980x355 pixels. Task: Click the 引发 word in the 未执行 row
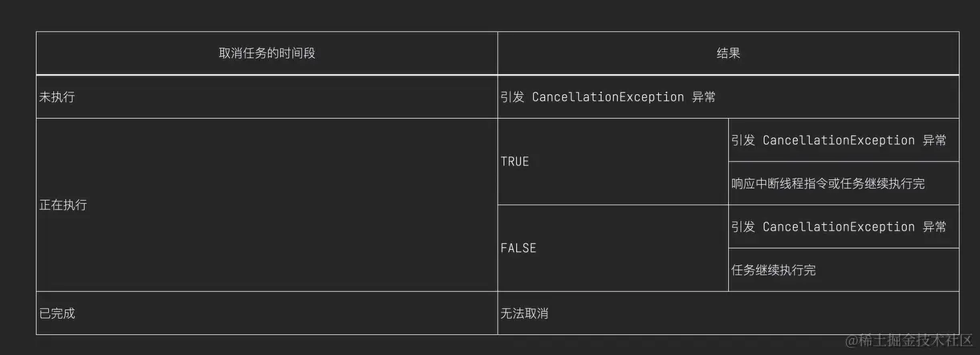tap(512, 97)
